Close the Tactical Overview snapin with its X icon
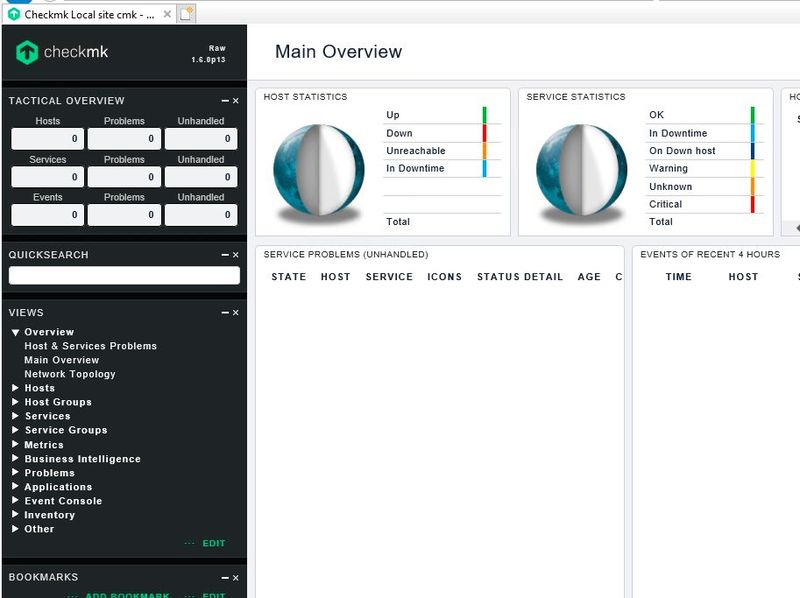800x598 pixels. tap(236, 100)
